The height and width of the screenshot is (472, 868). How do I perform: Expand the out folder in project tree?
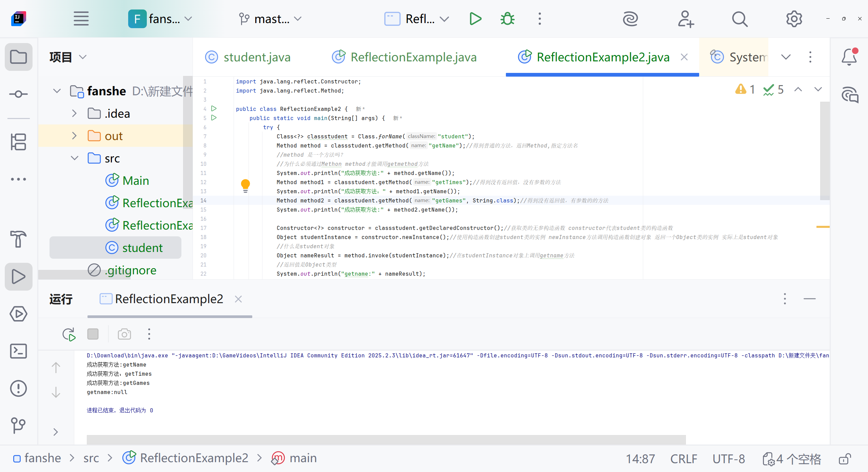74,136
